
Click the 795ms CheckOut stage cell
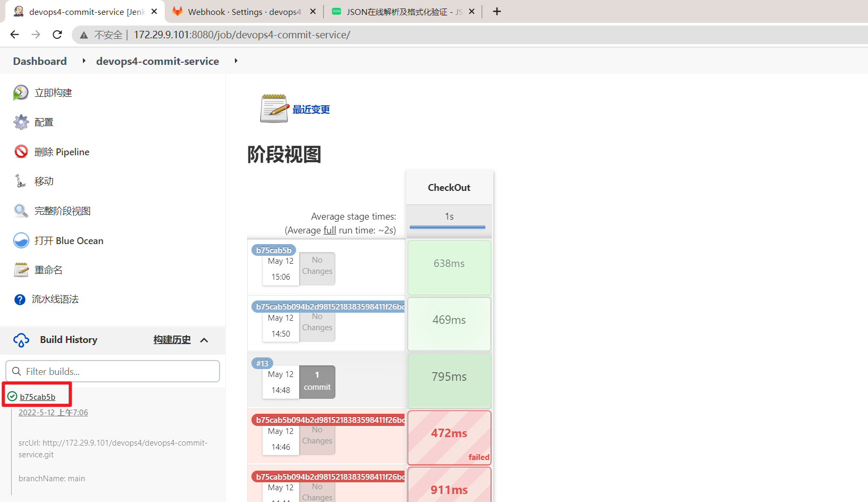[449, 381]
